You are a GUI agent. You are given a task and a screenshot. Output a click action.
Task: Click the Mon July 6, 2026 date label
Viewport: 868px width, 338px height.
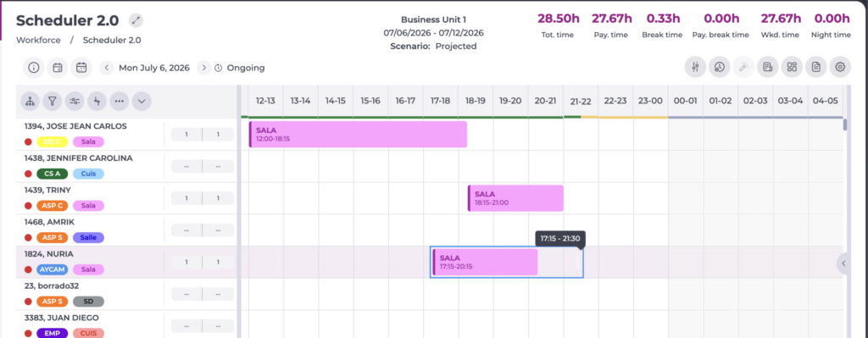(x=154, y=68)
